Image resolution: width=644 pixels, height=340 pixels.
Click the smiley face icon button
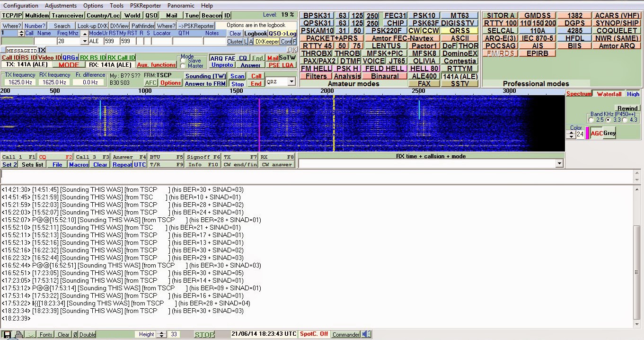[x=31, y=334]
